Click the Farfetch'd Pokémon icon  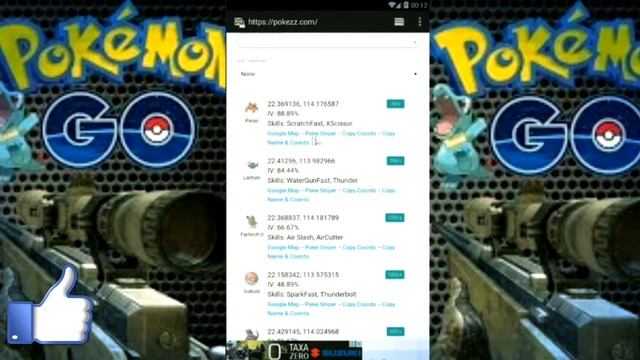251,222
